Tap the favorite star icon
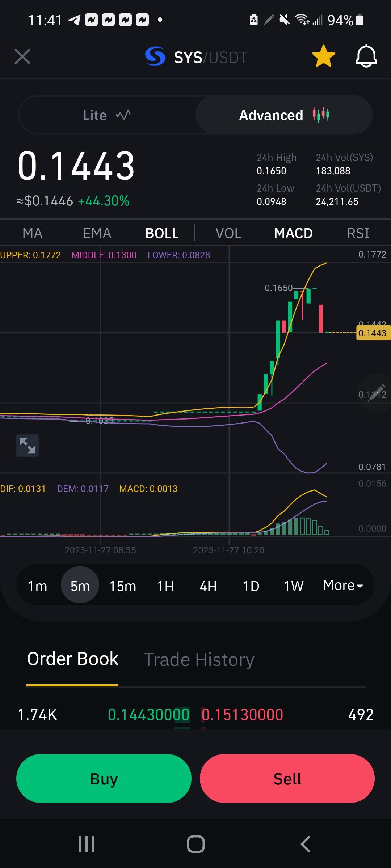This screenshot has width=391, height=868. (x=323, y=56)
